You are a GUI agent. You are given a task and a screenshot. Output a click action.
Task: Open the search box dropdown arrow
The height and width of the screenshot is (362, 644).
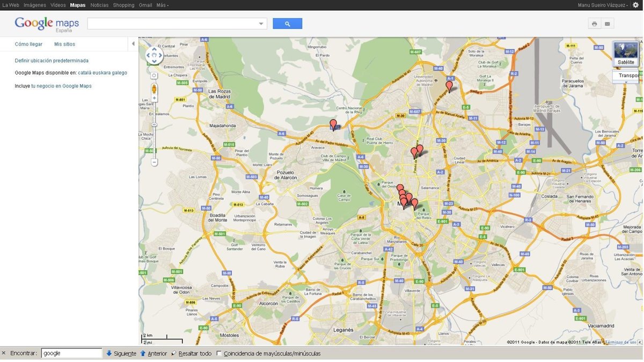coord(261,24)
